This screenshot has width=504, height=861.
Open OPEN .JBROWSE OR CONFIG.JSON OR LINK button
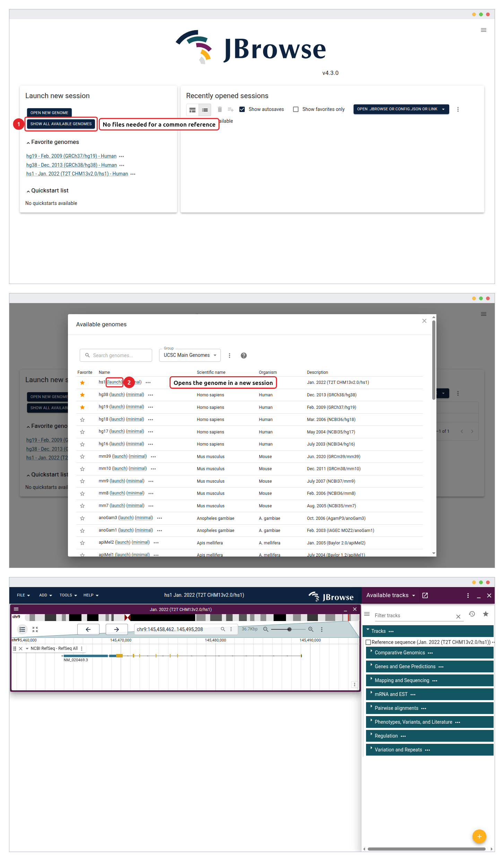pos(401,109)
